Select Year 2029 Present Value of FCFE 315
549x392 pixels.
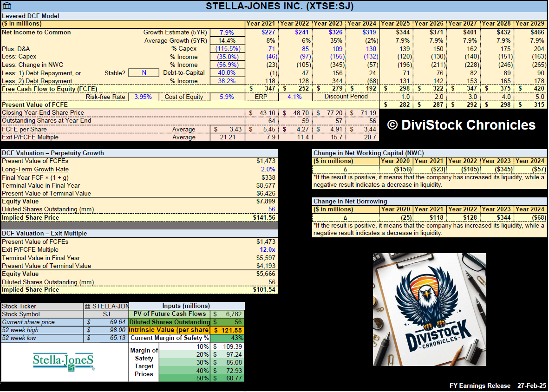coord(531,105)
